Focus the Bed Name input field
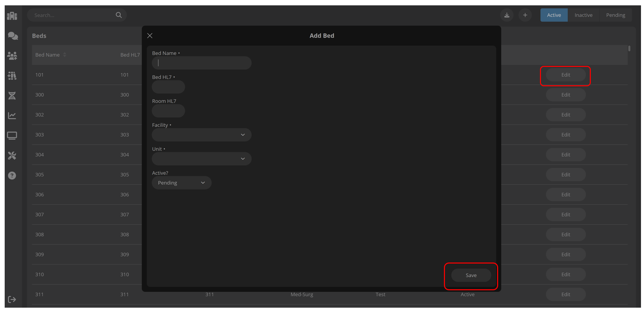This screenshot has width=644, height=311. 202,63
